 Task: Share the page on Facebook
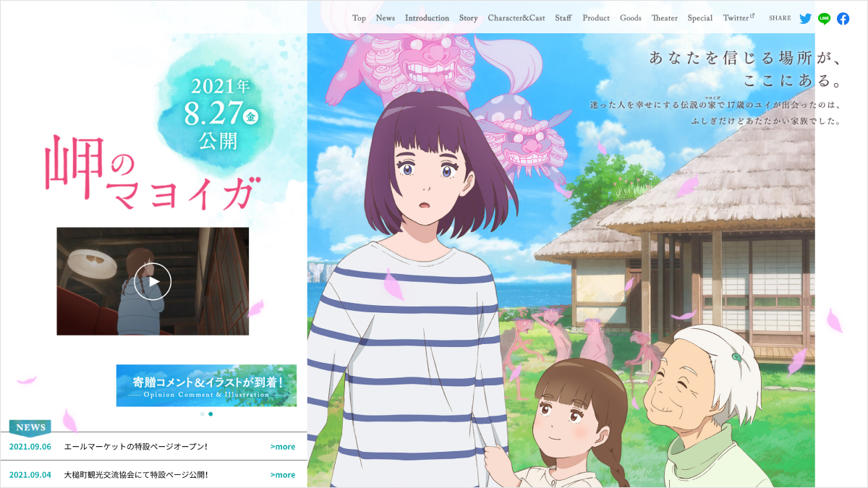click(x=843, y=19)
